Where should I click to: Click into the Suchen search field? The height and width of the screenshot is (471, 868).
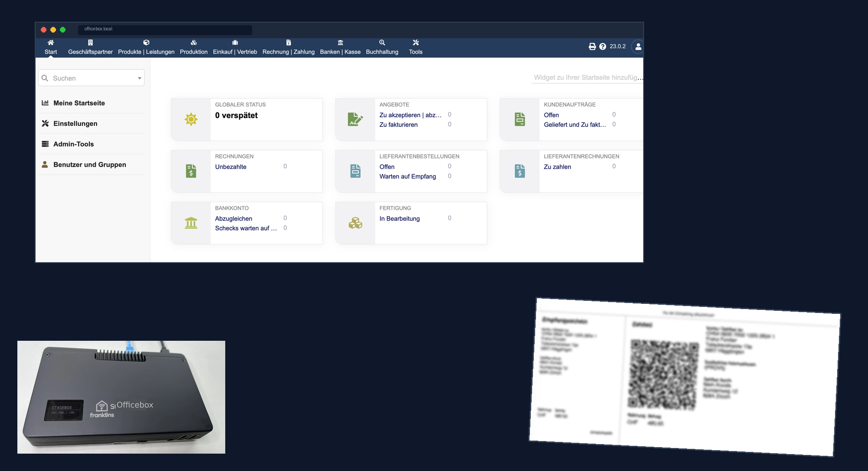click(92, 78)
